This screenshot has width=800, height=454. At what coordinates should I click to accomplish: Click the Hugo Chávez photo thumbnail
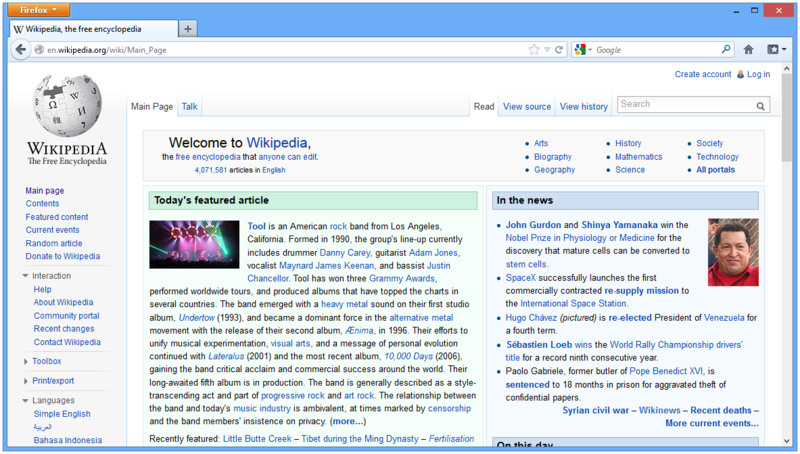click(x=733, y=253)
